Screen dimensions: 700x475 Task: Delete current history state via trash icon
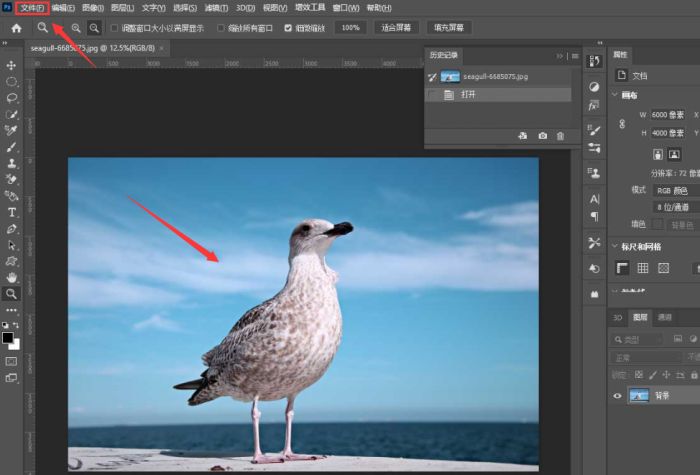[x=560, y=135]
